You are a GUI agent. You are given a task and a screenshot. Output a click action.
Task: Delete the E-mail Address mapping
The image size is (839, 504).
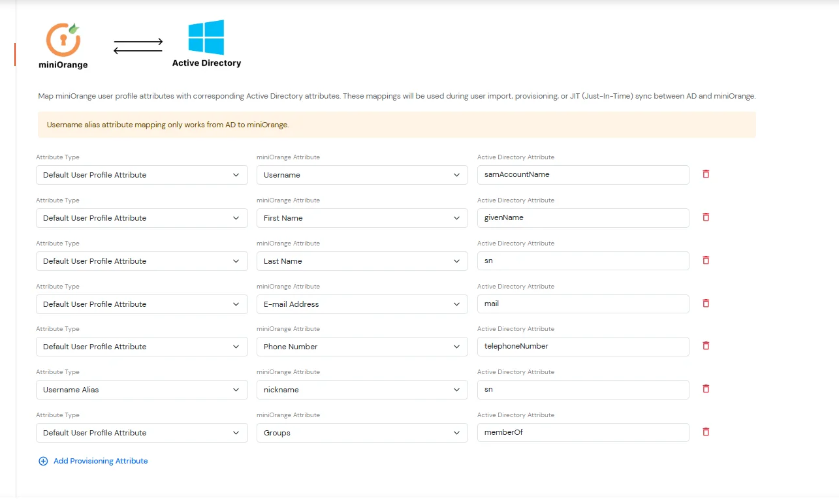(x=706, y=303)
